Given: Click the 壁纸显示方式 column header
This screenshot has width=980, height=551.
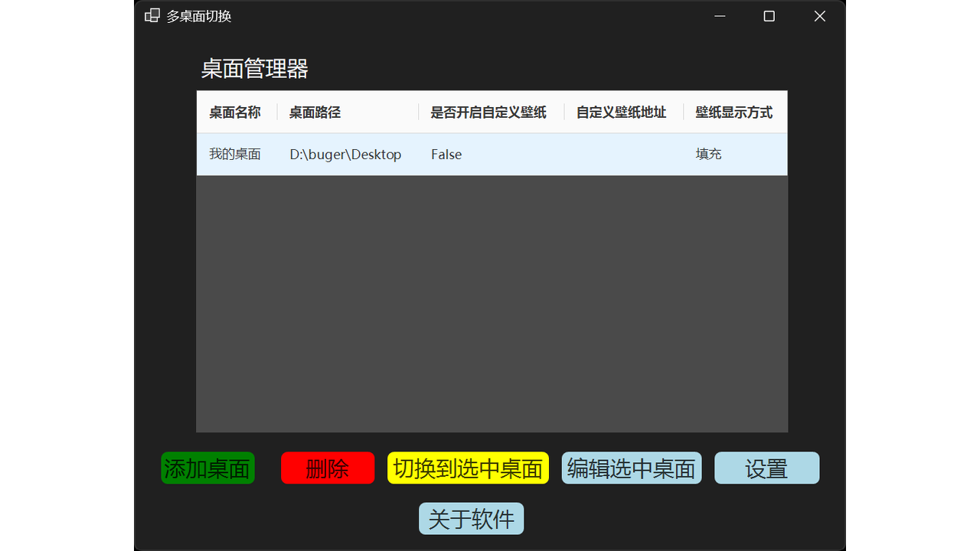Looking at the screenshot, I should click(x=734, y=112).
